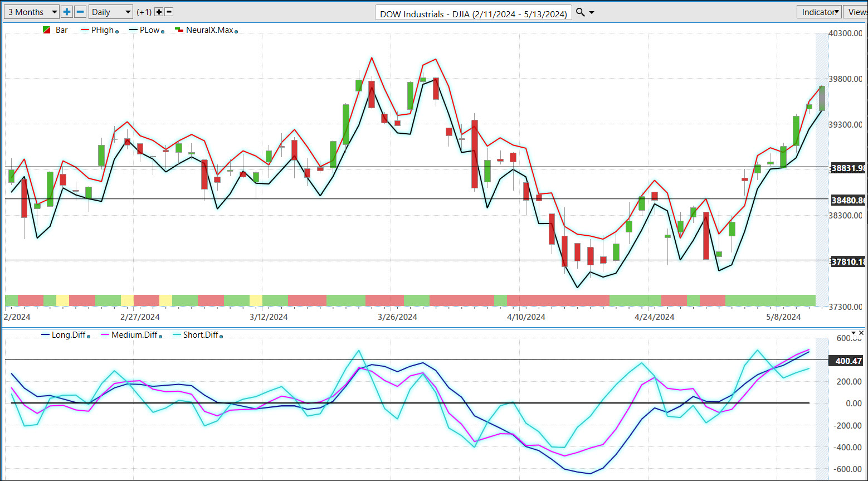Click the 5/8/2024 date axis label
The width and height of the screenshot is (868, 481).
pyautogui.click(x=783, y=317)
